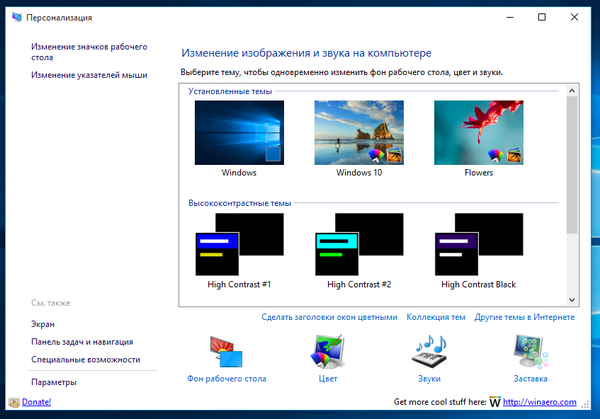
Task: Click the Donate! hyperlink
Action: pyautogui.click(x=36, y=402)
